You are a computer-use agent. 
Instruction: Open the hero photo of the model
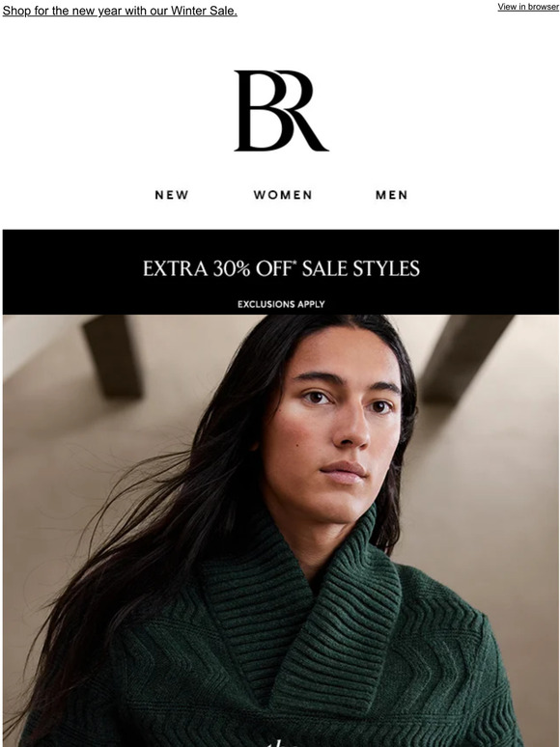coord(281,531)
